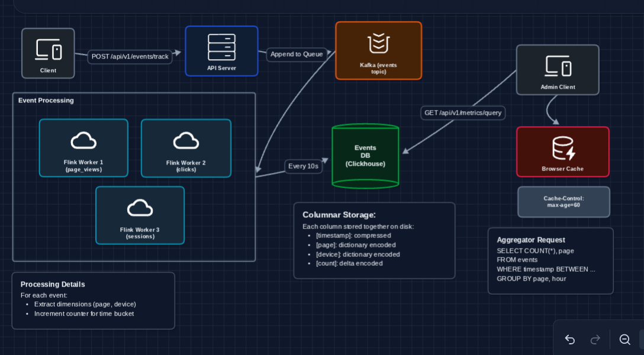This screenshot has height=355, width=644.
Task: Select the Flink Worker 2 cloud icon
Action: click(x=186, y=140)
